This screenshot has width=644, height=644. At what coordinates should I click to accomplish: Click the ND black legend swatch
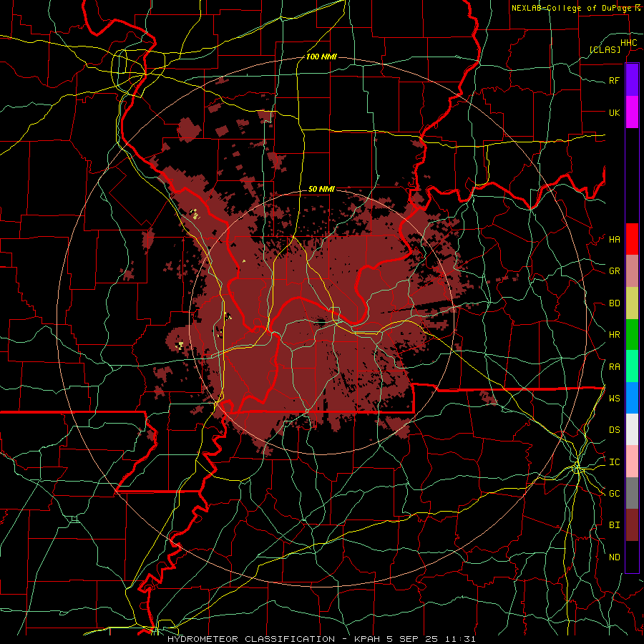coord(632,557)
